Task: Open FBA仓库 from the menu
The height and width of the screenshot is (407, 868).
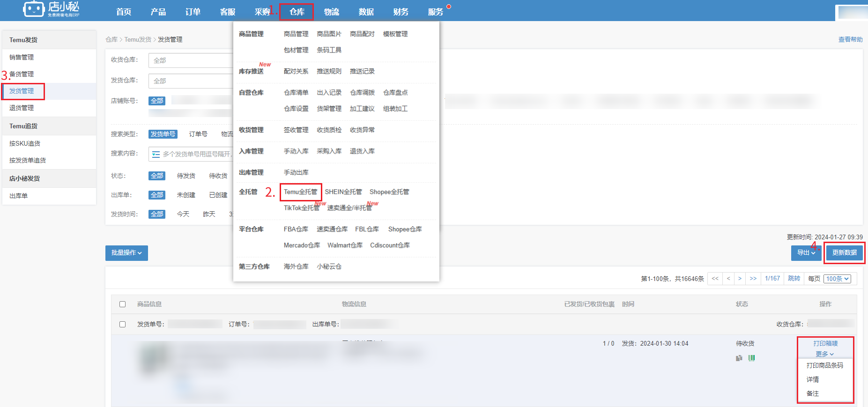Action: (x=296, y=229)
